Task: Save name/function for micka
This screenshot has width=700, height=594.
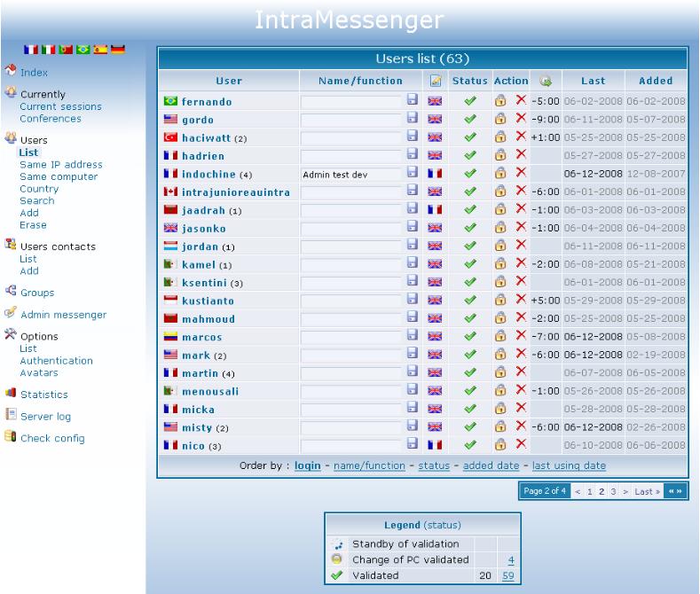Action: tap(413, 407)
